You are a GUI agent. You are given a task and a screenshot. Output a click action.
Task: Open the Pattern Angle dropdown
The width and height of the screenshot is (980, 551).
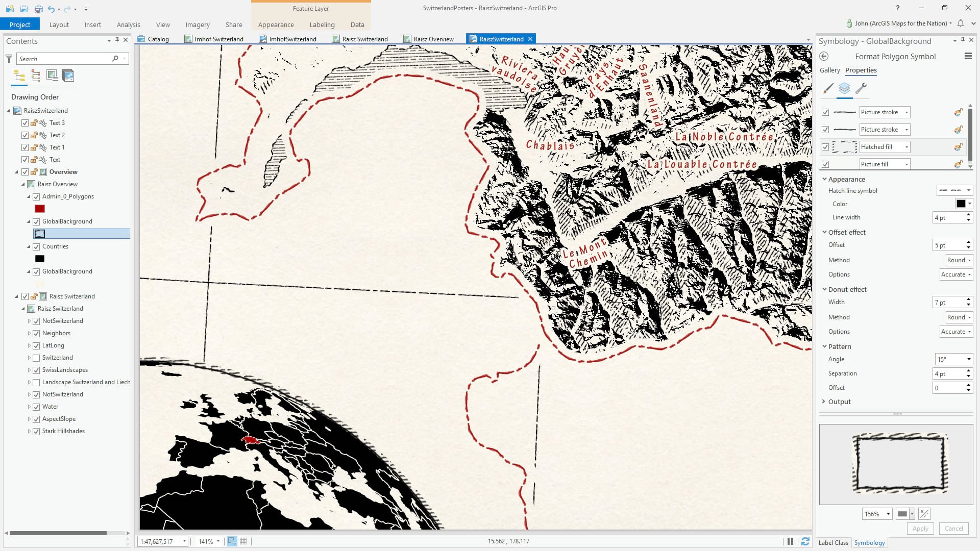pyautogui.click(x=968, y=359)
